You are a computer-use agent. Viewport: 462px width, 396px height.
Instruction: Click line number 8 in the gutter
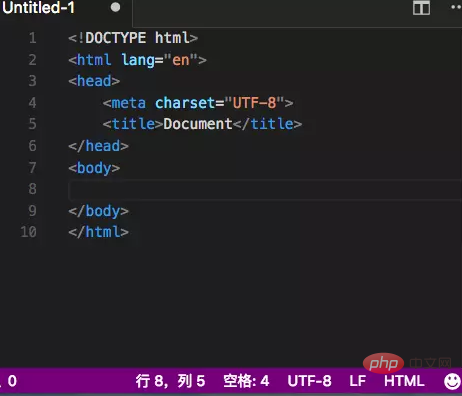(x=32, y=189)
